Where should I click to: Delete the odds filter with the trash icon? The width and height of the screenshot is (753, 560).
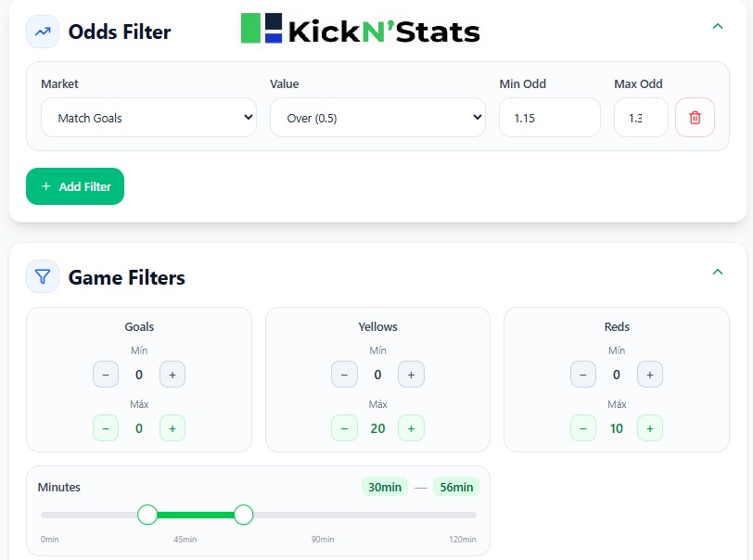pos(695,117)
